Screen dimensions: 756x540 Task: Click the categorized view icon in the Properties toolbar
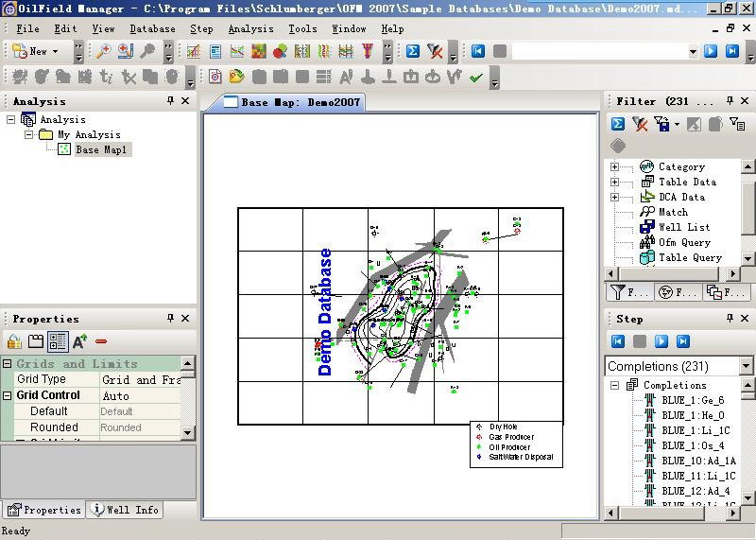point(58,341)
